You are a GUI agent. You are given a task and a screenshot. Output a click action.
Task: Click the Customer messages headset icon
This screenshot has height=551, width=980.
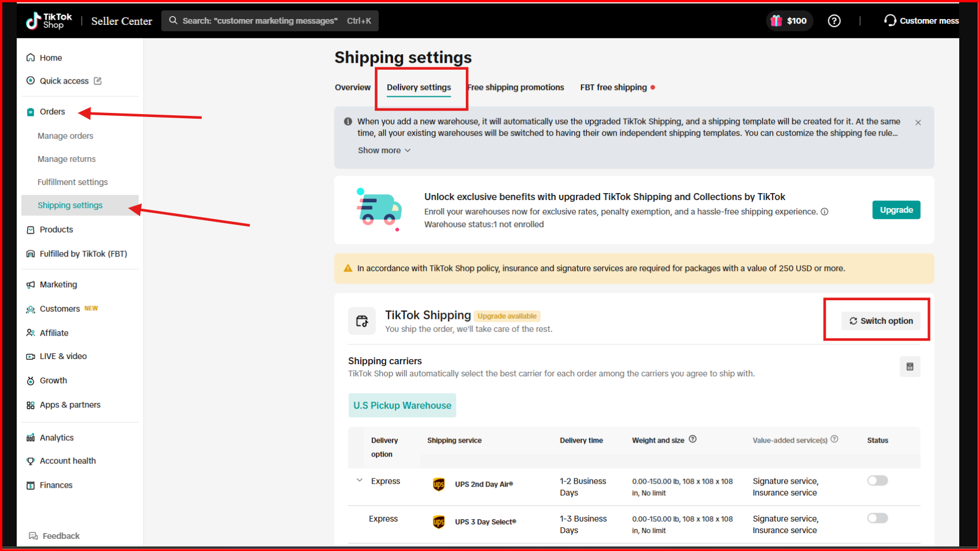click(x=890, y=20)
